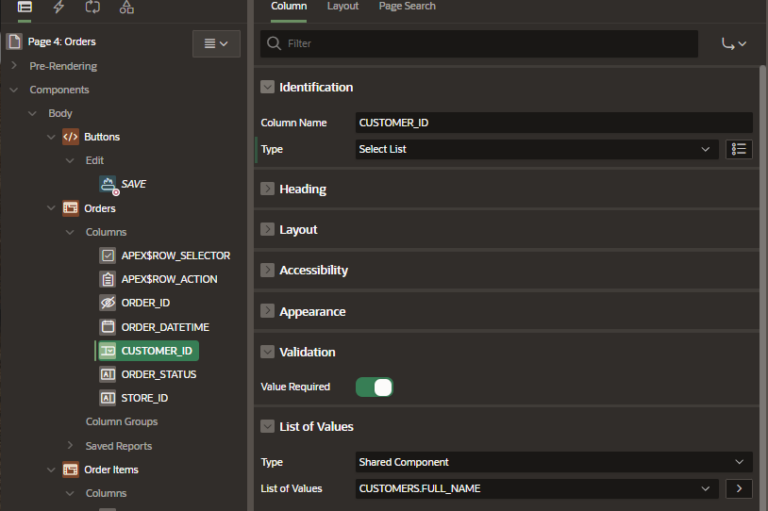Select the SAVE button node
The image size is (768, 511).
133,184
